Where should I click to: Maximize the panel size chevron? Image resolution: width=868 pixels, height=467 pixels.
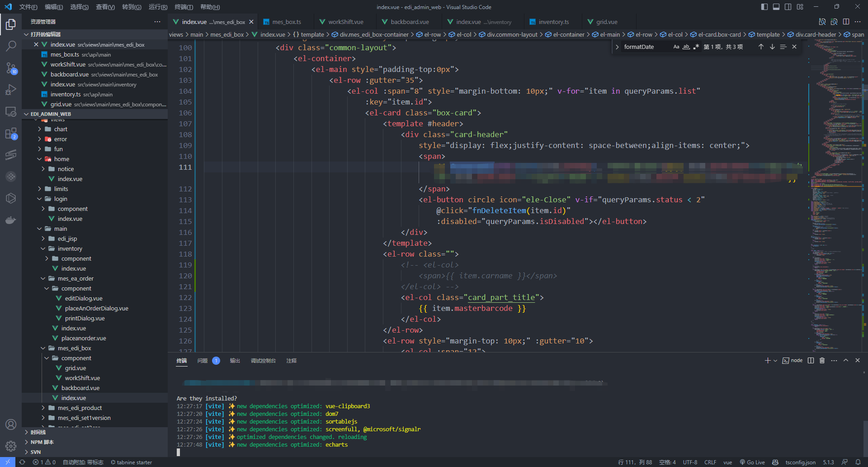click(x=846, y=360)
